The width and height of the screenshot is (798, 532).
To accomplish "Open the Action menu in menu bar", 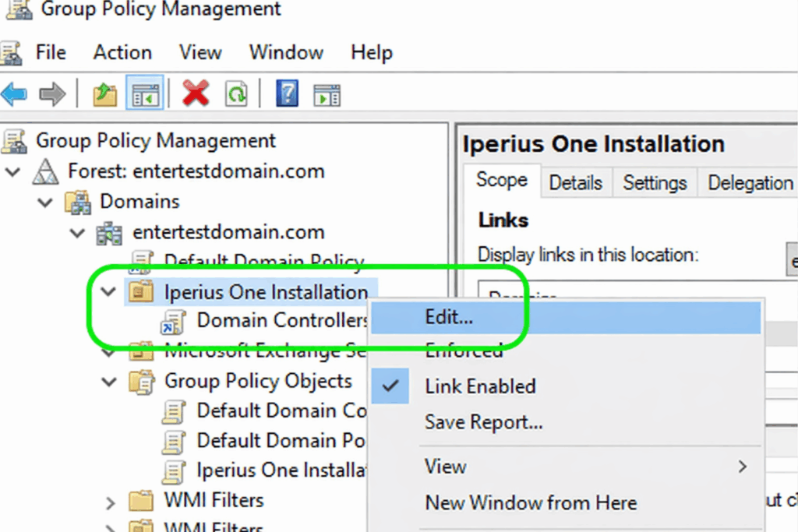I will 122,53.
